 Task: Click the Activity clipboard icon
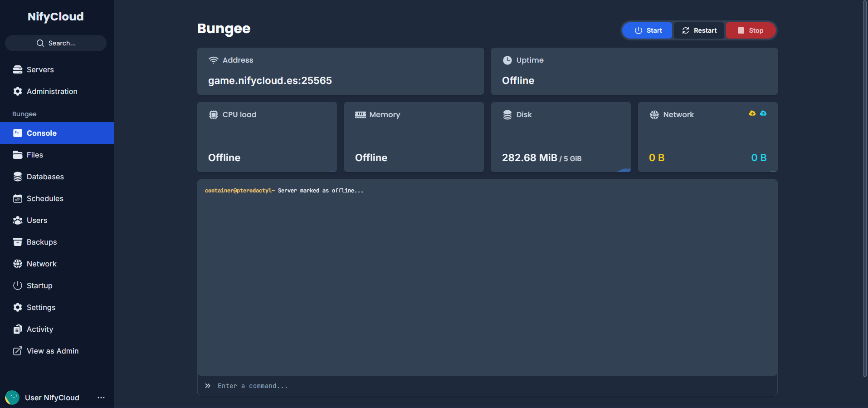coord(18,329)
